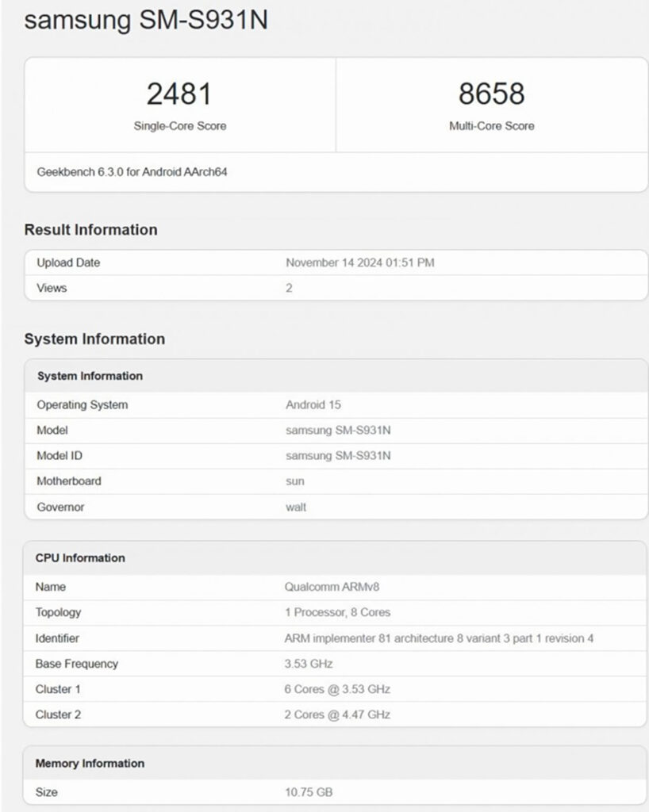Viewport: 649px width, 812px height.
Task: Select the Android 15 value
Action: point(313,405)
